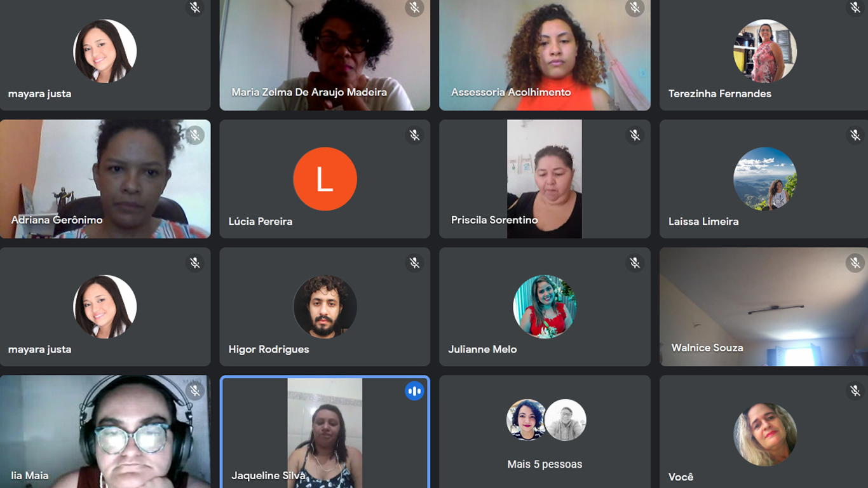Select Walnice Souza's ceiling video tile
The width and height of the screenshot is (868, 488).
(764, 307)
